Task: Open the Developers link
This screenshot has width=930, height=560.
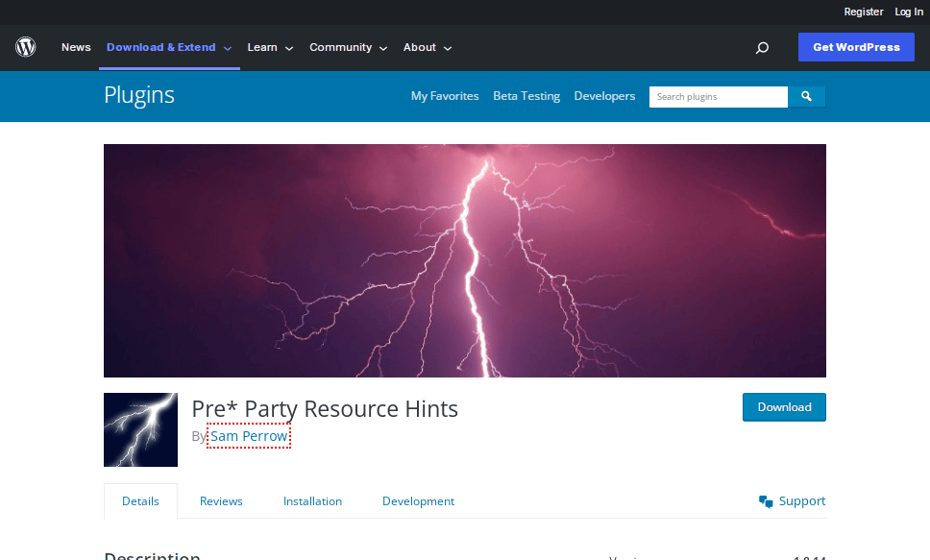Action: [x=604, y=96]
